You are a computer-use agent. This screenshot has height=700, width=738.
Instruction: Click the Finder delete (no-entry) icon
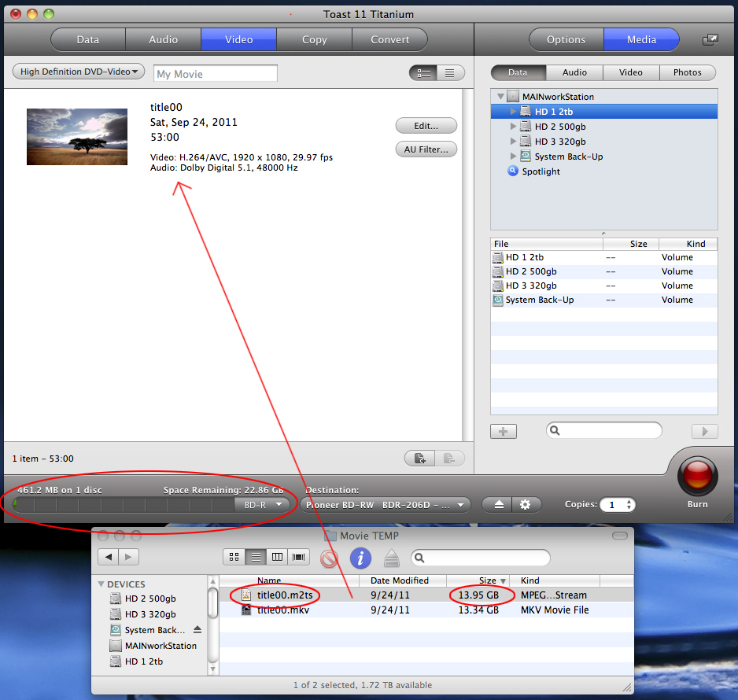(329, 558)
